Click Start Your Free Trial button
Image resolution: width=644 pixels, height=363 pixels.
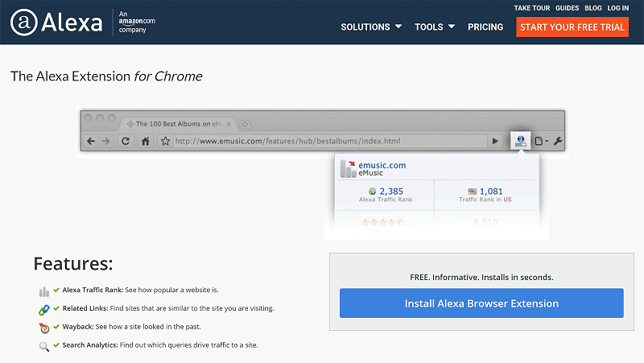tap(572, 27)
